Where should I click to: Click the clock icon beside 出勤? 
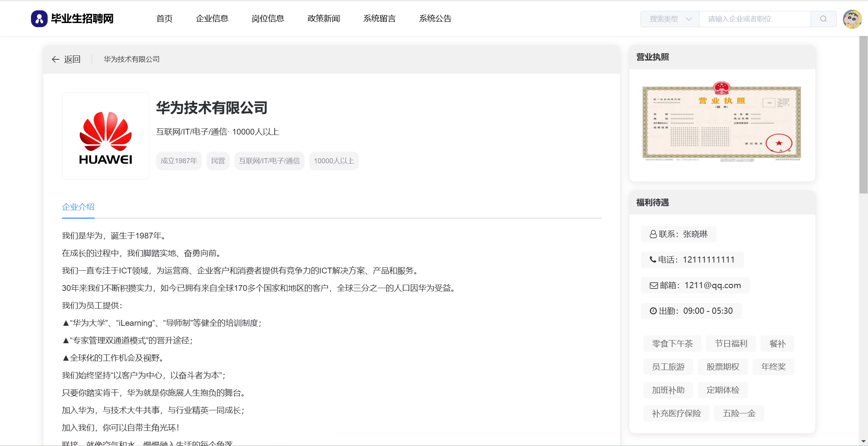coord(653,311)
